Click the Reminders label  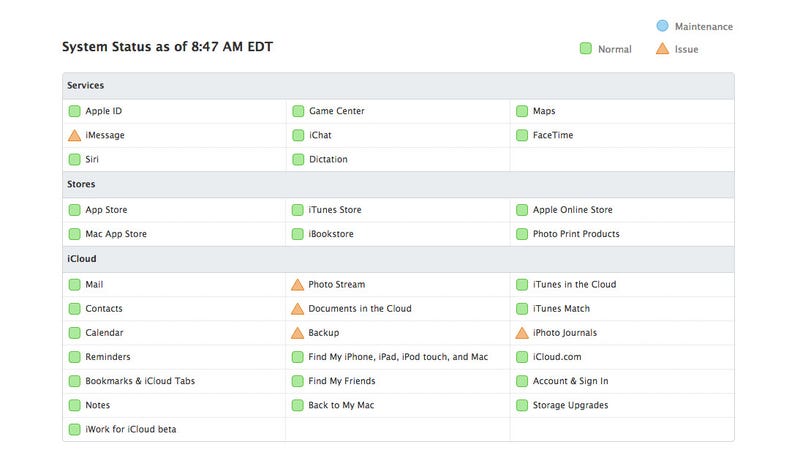108,357
